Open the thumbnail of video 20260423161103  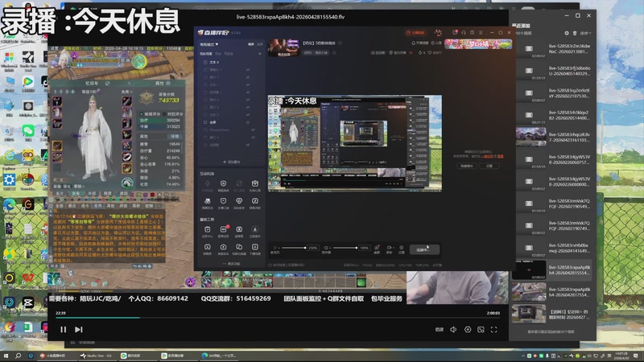pos(530,137)
